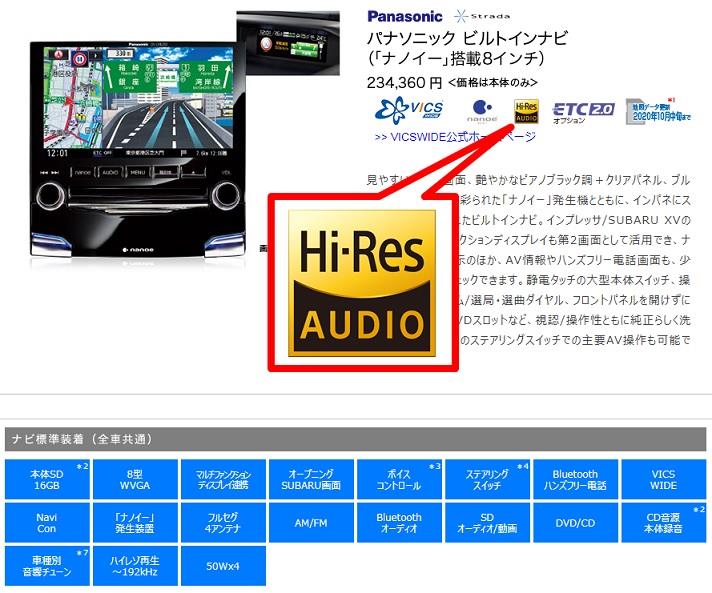The height and width of the screenshot is (593, 712).
Task: Click the multi-function display thumbnail image
Action: (x=288, y=43)
